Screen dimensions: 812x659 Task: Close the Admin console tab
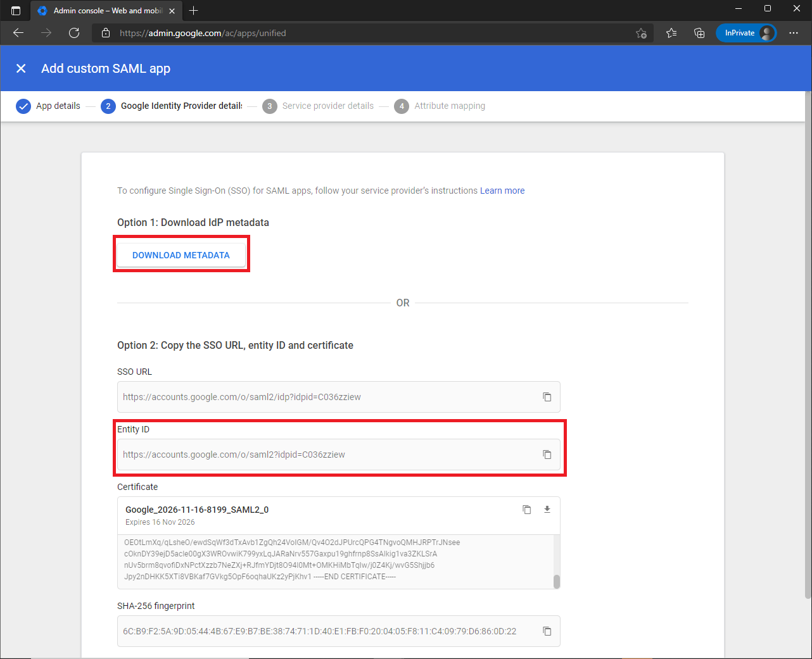pyautogui.click(x=172, y=11)
